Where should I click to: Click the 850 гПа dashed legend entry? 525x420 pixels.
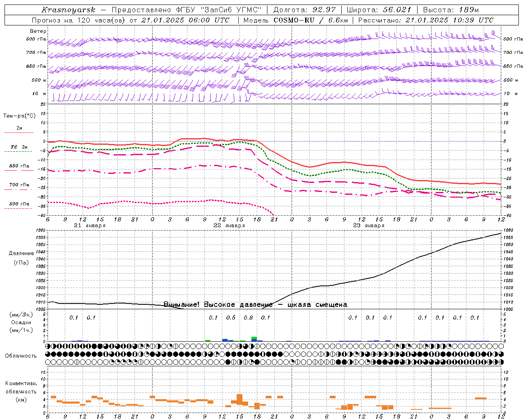click(19, 166)
